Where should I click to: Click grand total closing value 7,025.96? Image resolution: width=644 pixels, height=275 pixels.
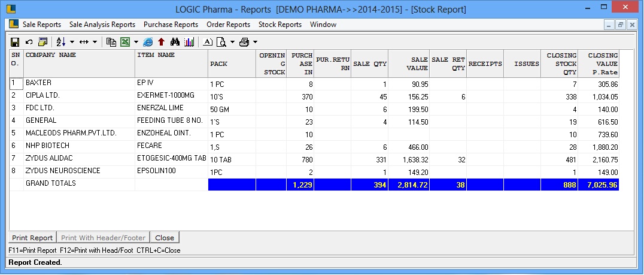(598, 185)
